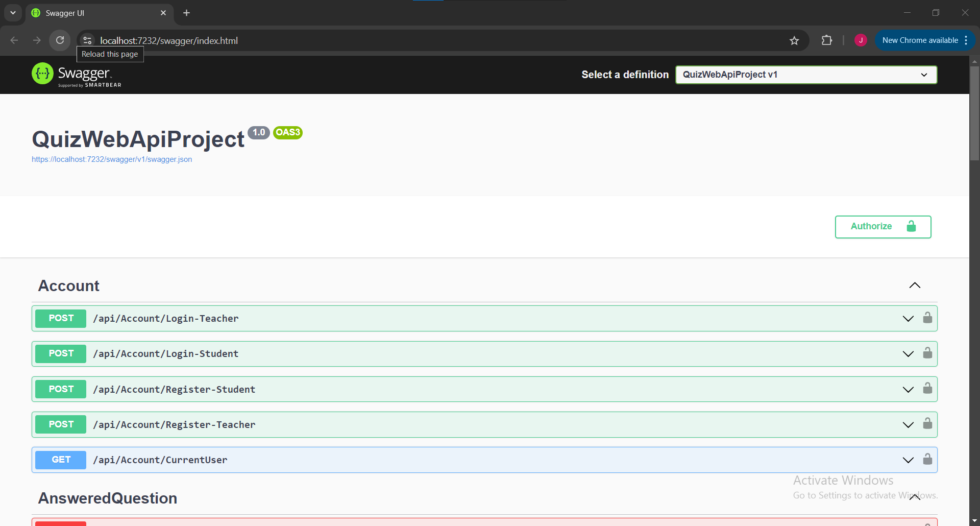Click the browser back arrow
980x526 pixels.
[x=14, y=40]
